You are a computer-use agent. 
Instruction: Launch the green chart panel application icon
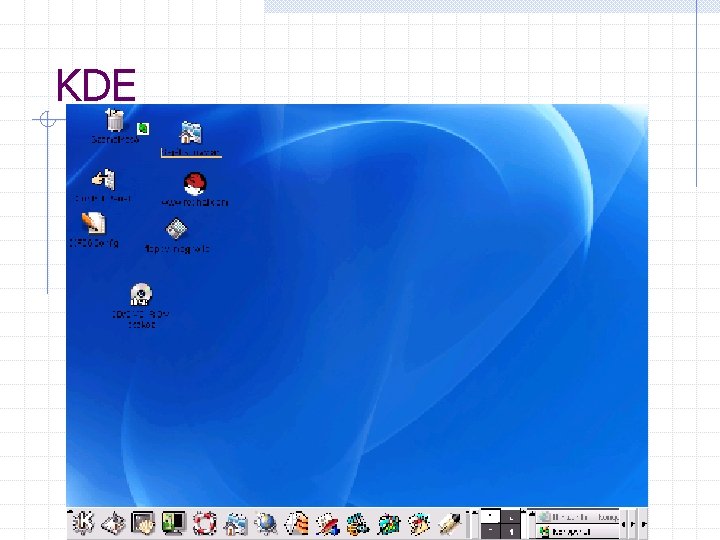coord(389,523)
